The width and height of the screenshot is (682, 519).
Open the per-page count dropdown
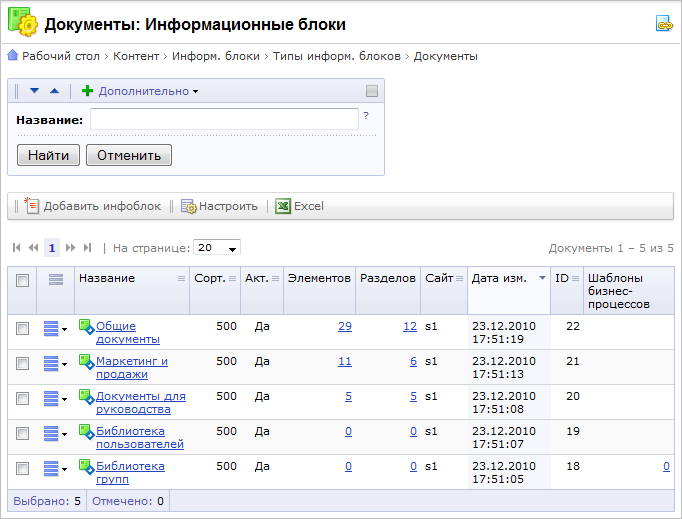click(217, 247)
